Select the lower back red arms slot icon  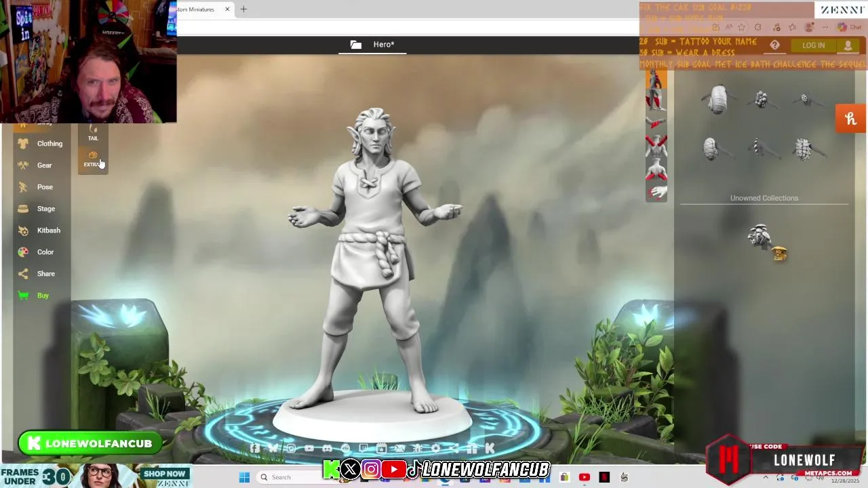coord(656,169)
